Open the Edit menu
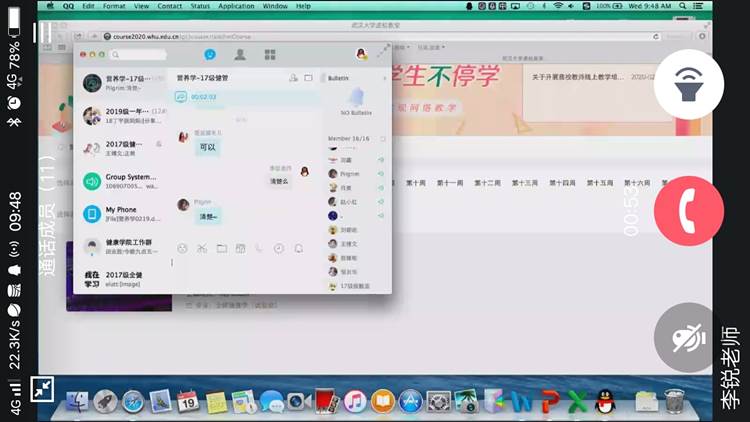The image size is (750, 422). point(88,6)
